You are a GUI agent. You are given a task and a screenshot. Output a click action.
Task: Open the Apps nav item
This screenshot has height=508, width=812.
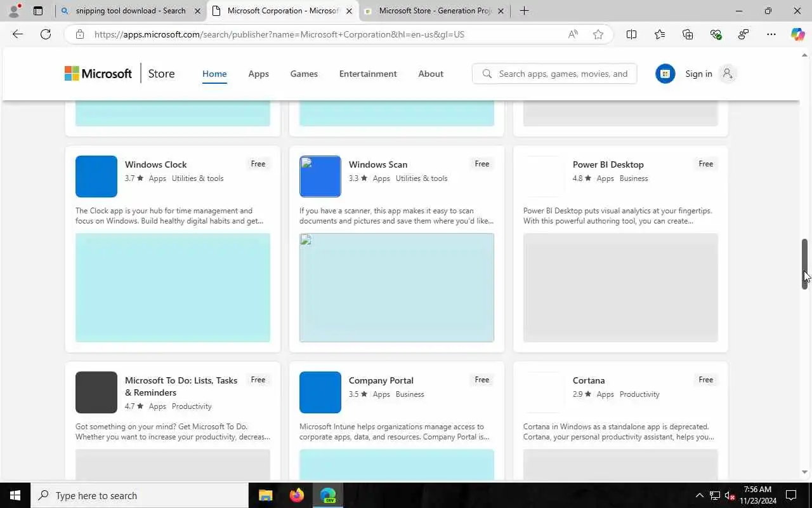(x=258, y=74)
